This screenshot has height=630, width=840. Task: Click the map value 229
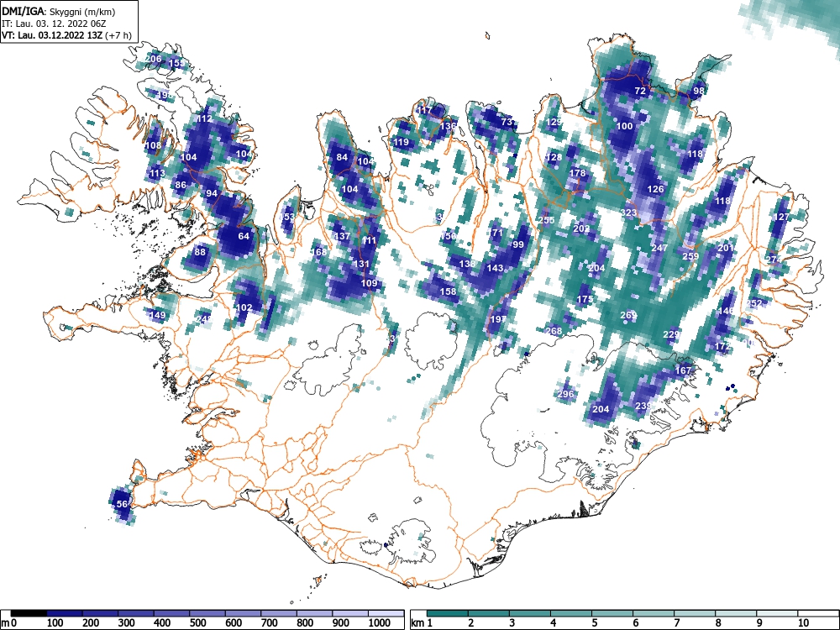[671, 335]
